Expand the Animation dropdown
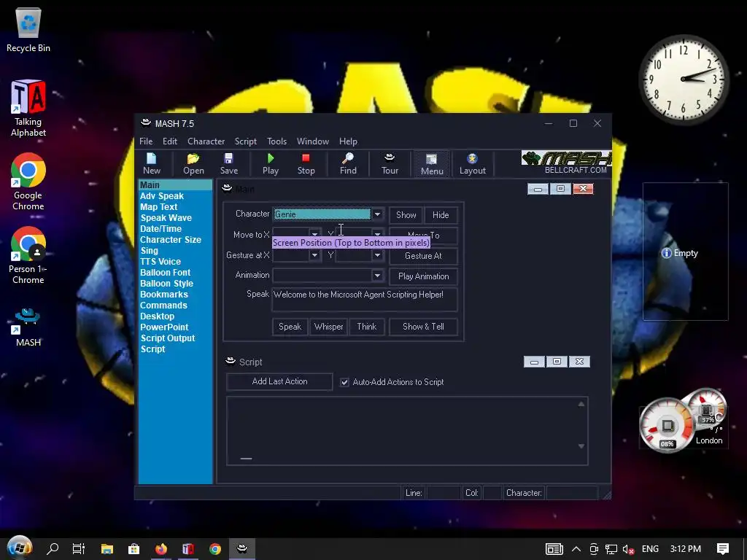The image size is (747, 560). point(377,275)
